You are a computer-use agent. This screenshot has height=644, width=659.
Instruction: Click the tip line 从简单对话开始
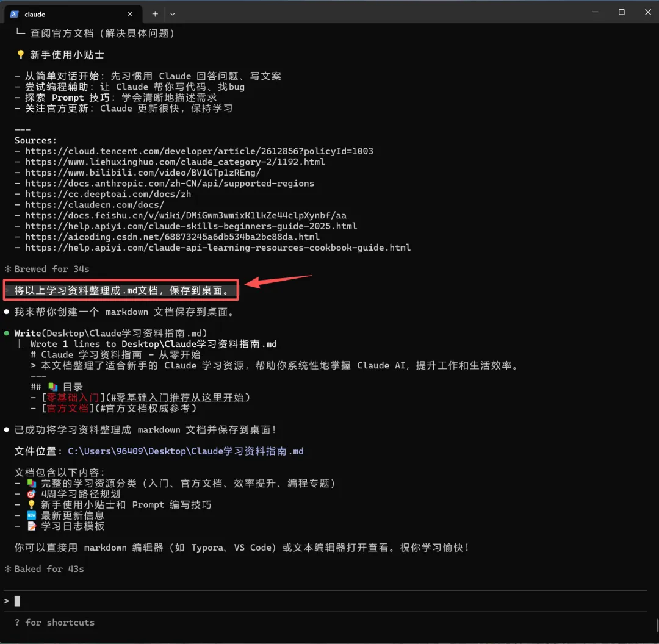153,76
